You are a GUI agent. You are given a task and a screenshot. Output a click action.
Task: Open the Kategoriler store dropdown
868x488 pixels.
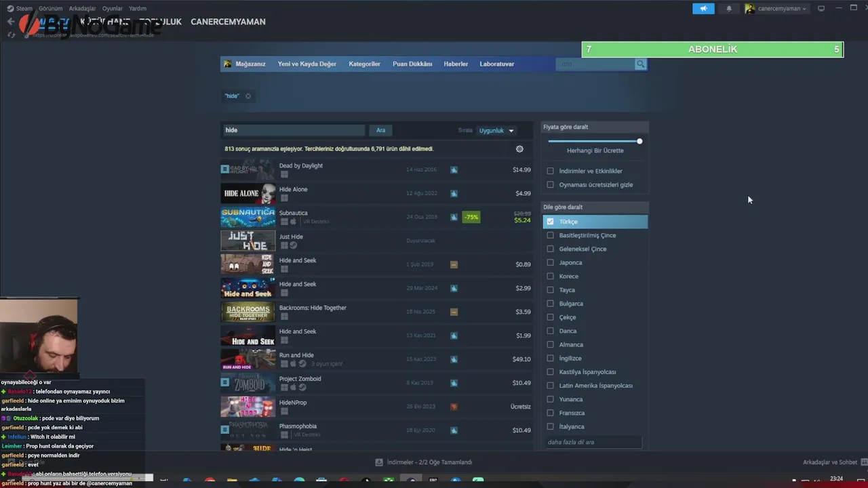coord(364,64)
